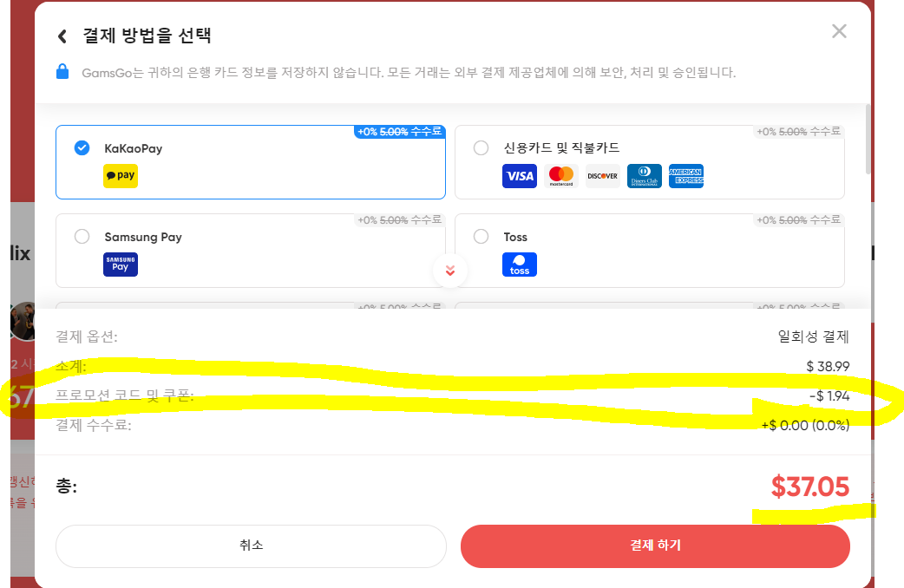The image size is (904, 588).
Task: Click the blue lock security icon
Action: tap(62, 71)
